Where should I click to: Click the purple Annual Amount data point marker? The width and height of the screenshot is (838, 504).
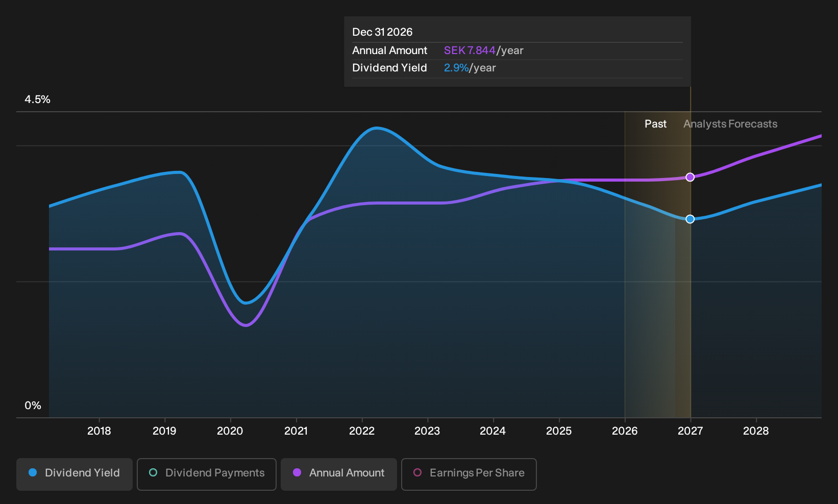coord(690,177)
